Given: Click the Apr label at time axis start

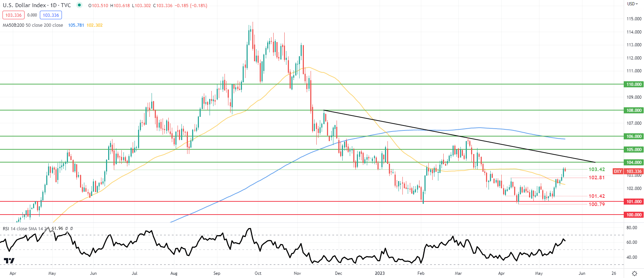Looking at the screenshot, I should coord(13,273).
